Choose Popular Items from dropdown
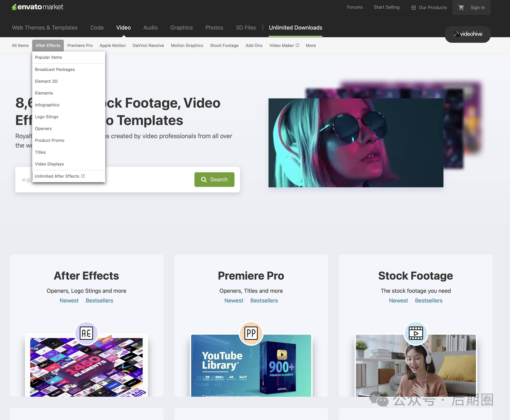510x420 pixels. pos(69,57)
